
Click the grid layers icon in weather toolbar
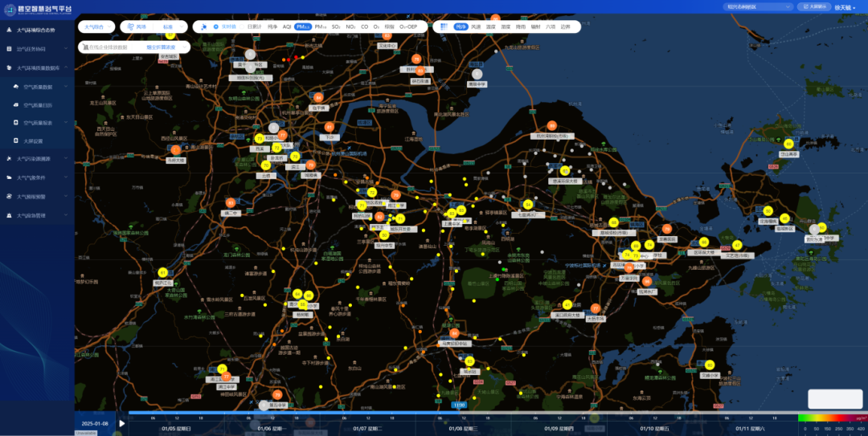tap(444, 26)
